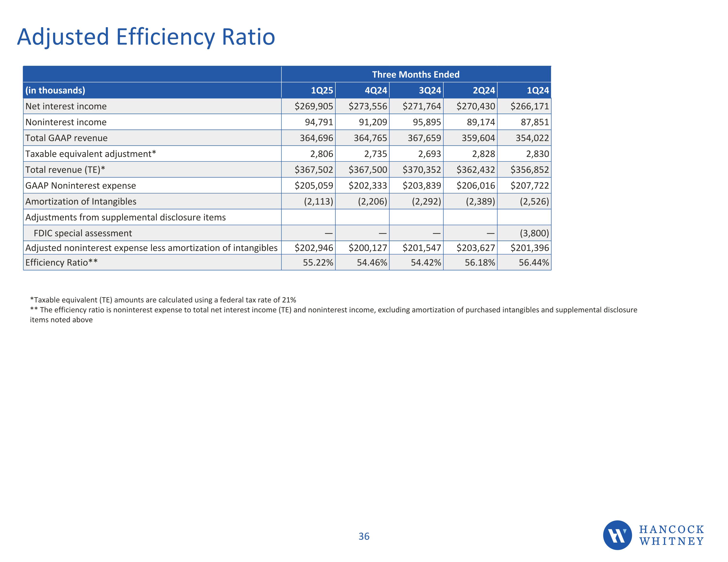Screen dimensions: 728x562
Task: Click the Hancock Whitney logo icon
Action: coord(617,535)
